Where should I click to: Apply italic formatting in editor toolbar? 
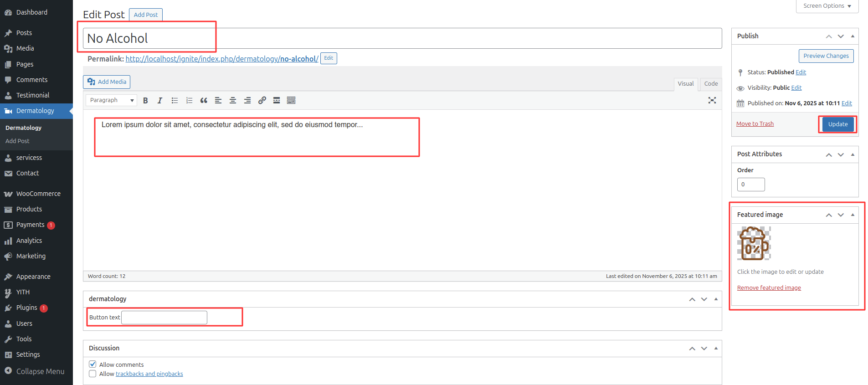160,101
